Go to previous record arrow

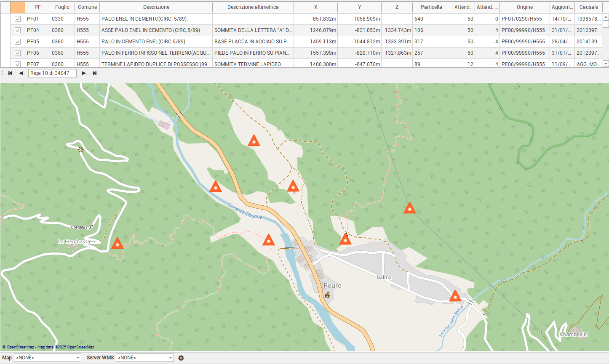pos(21,73)
